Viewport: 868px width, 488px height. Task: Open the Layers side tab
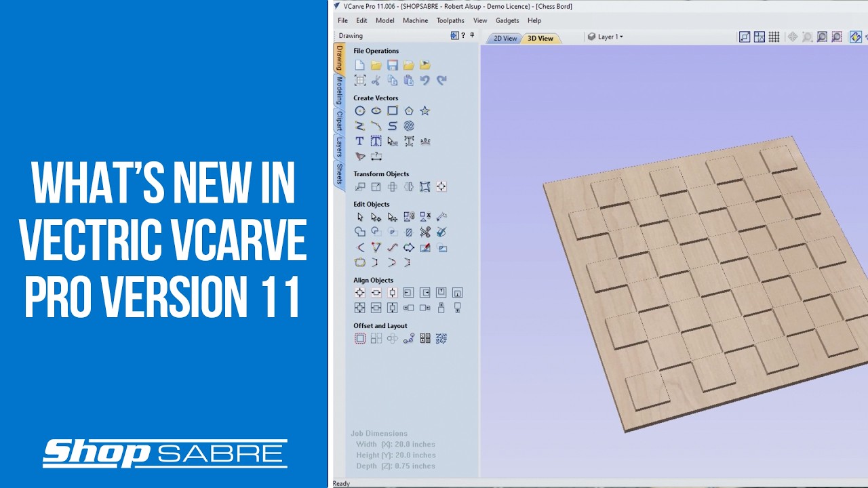tap(339, 146)
